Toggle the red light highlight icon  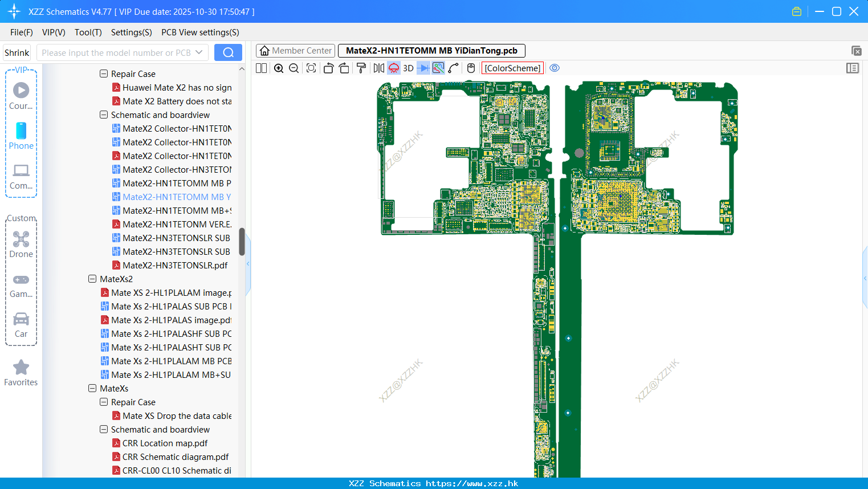(x=394, y=68)
